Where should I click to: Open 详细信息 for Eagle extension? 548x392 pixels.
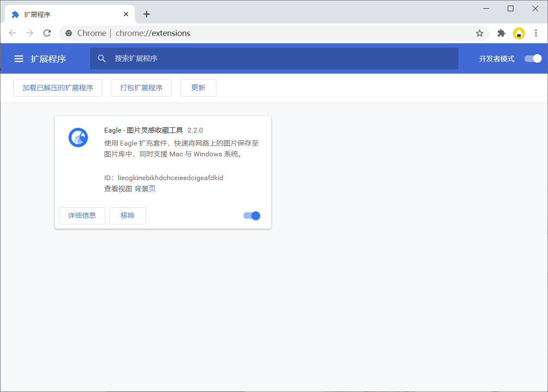click(x=82, y=215)
